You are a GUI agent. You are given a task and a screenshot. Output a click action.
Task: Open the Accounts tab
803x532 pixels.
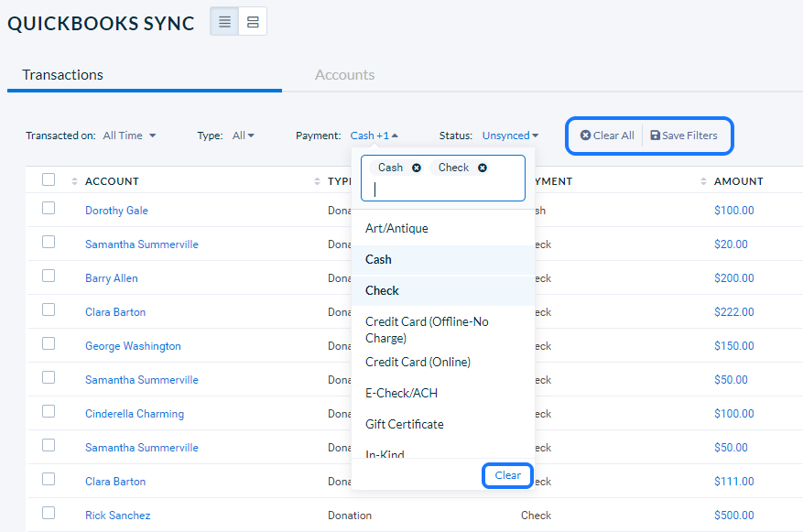[344, 75]
